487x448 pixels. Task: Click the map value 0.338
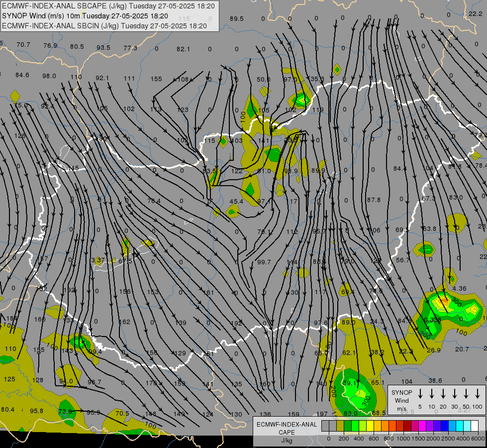[433, 320]
